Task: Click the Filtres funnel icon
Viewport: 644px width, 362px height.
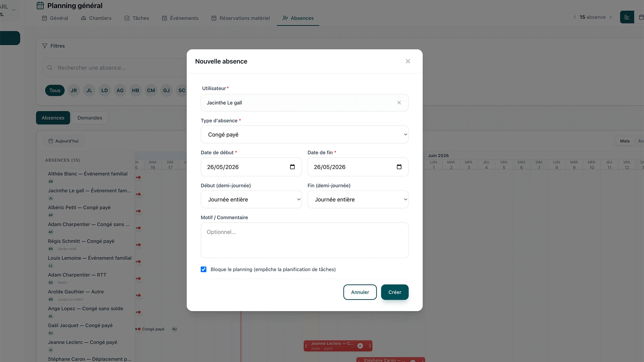Action: 45,46
